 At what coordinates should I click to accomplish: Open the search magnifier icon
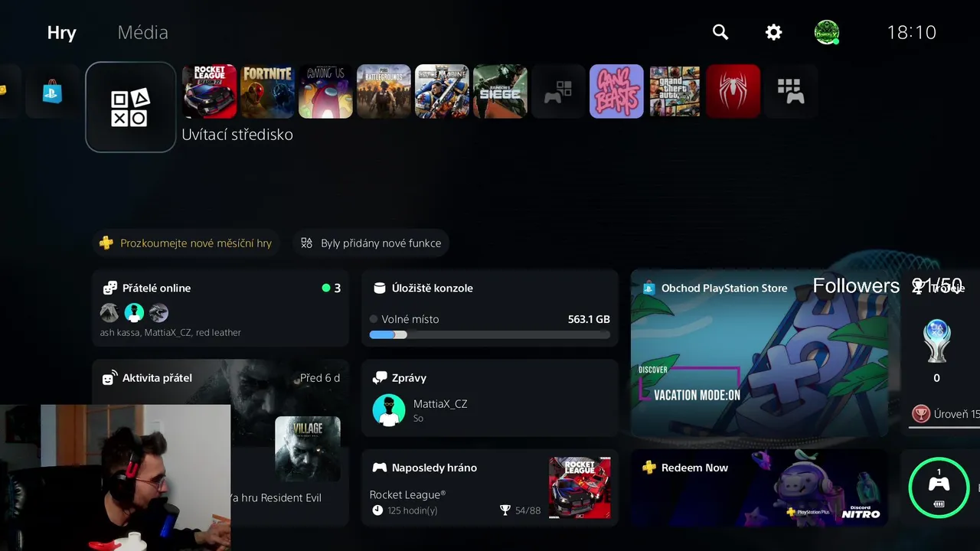pyautogui.click(x=720, y=32)
